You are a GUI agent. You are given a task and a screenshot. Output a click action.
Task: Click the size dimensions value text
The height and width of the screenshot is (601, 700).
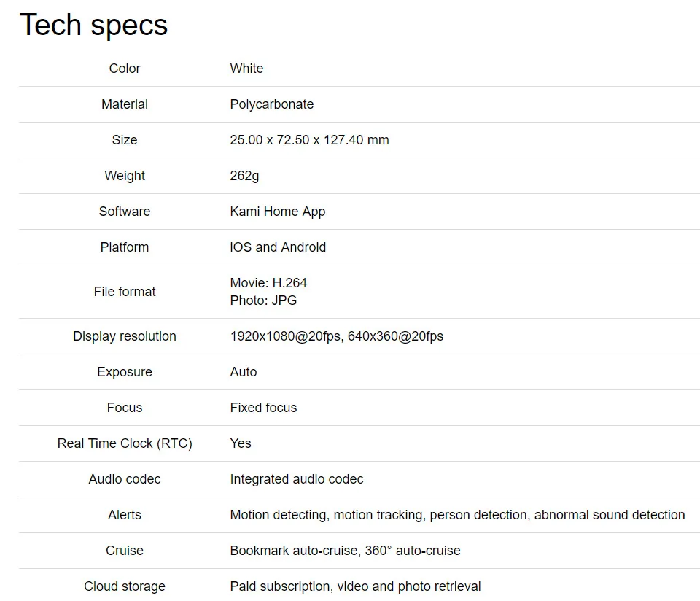click(309, 140)
